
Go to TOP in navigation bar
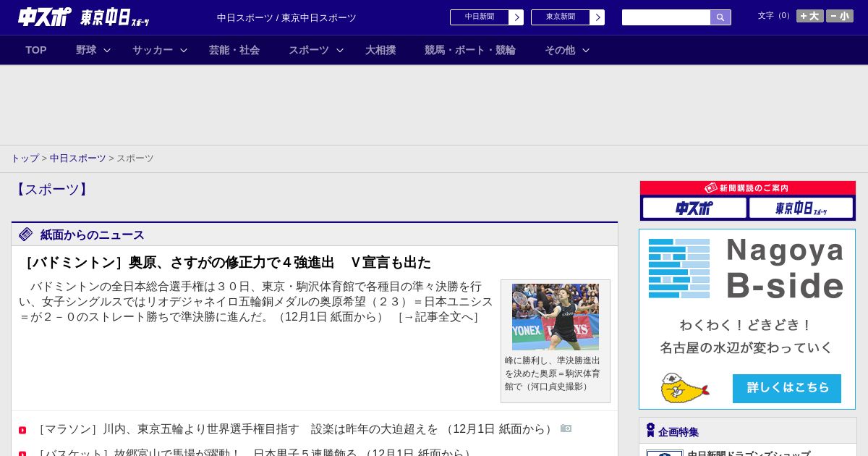click(x=36, y=50)
